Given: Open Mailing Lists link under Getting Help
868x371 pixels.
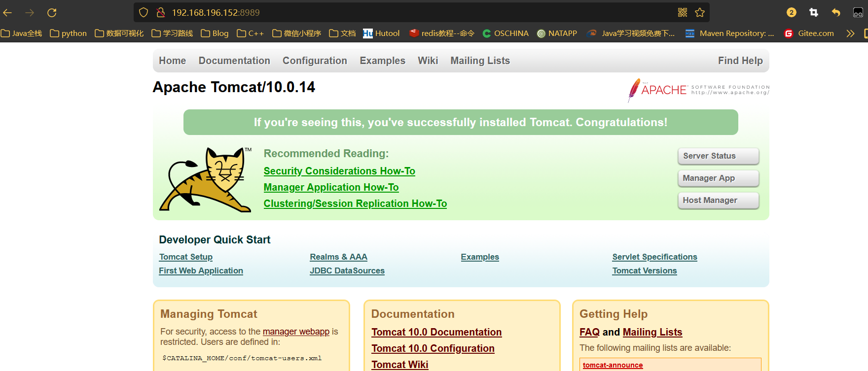Looking at the screenshot, I should coord(652,332).
